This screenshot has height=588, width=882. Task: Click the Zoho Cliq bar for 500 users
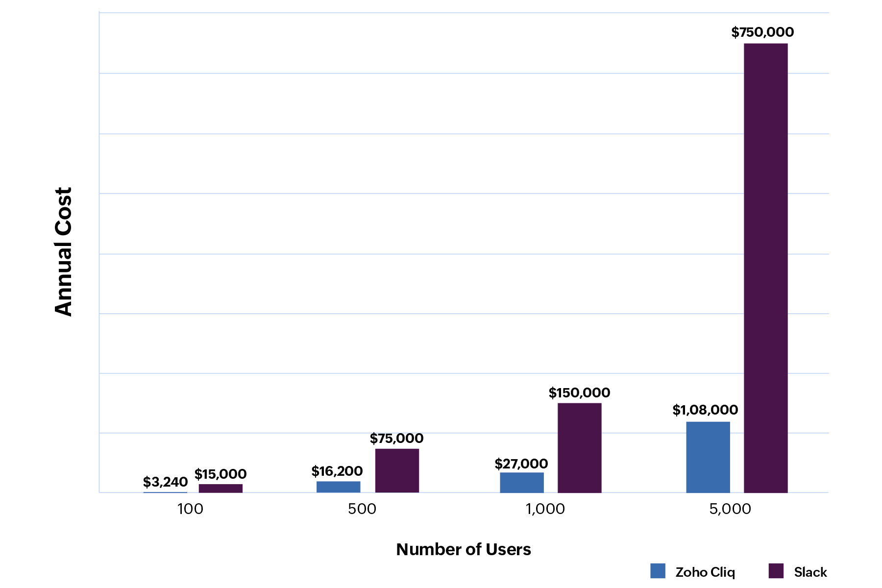coord(338,487)
